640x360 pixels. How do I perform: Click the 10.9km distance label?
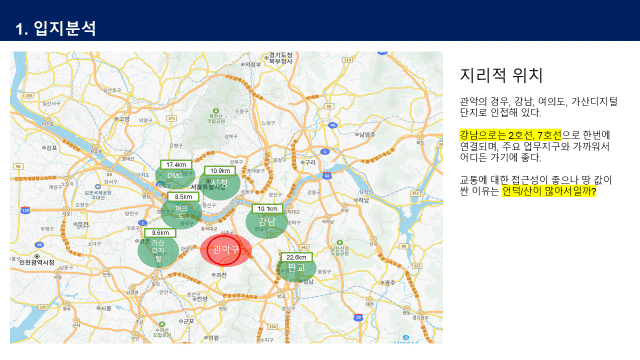[220, 171]
